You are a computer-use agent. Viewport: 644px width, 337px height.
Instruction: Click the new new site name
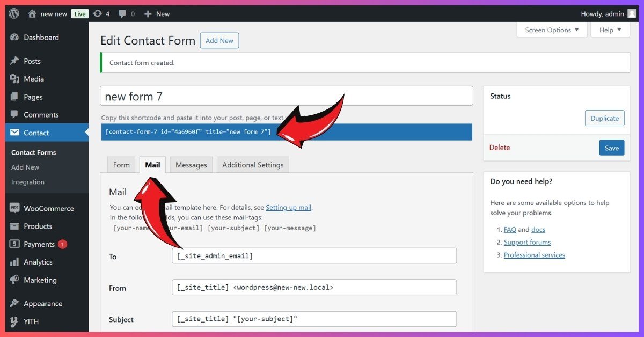[x=54, y=14]
